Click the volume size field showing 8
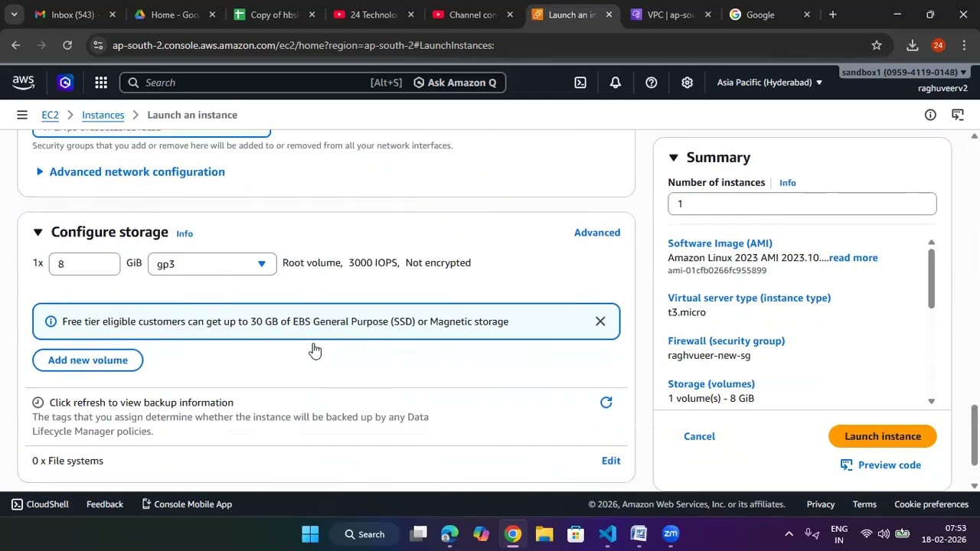This screenshot has width=980, height=551. click(84, 264)
